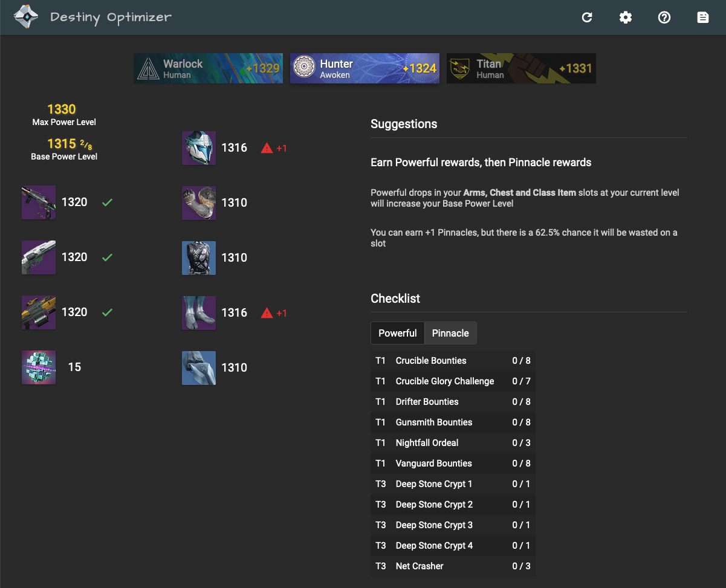Screen dimensions: 726x588
Task: Click the Nightfall Ordeal checklist row
Action: (x=452, y=443)
